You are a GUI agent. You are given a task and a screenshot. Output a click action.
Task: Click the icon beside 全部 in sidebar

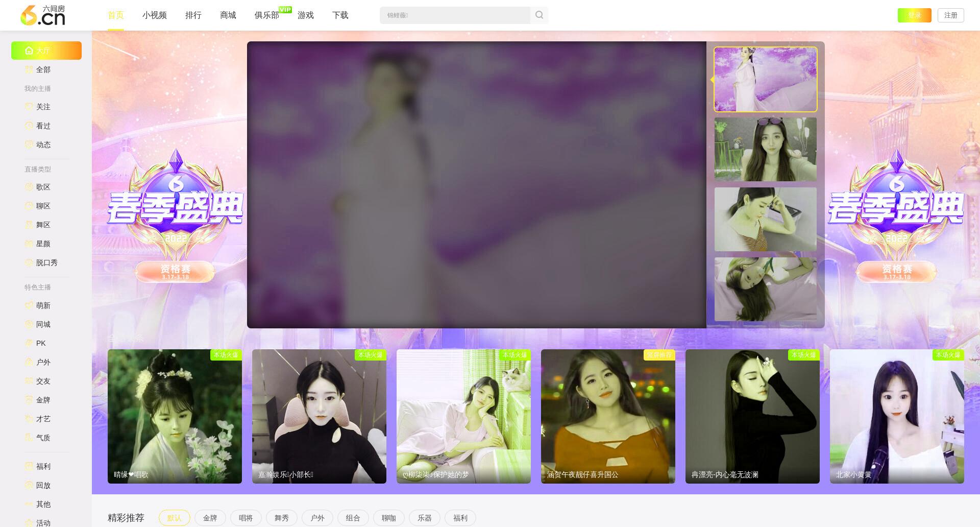(x=29, y=69)
